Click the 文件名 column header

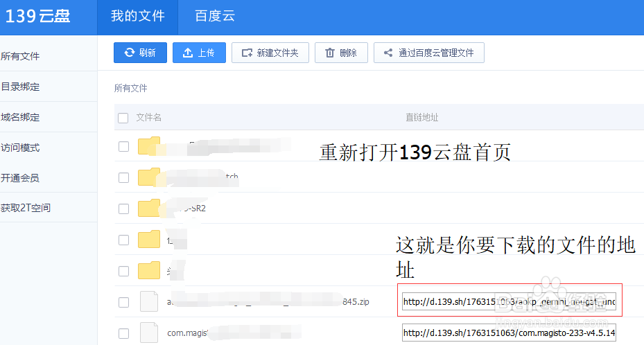(x=148, y=118)
